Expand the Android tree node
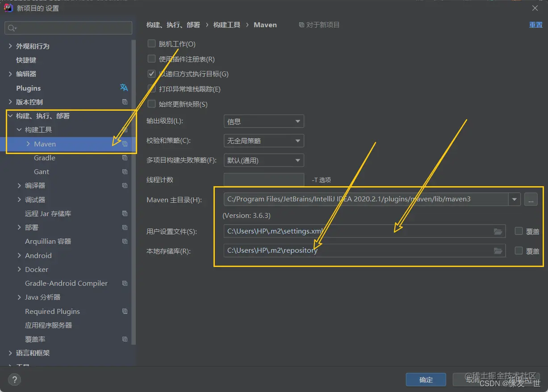548x392 pixels. point(19,255)
